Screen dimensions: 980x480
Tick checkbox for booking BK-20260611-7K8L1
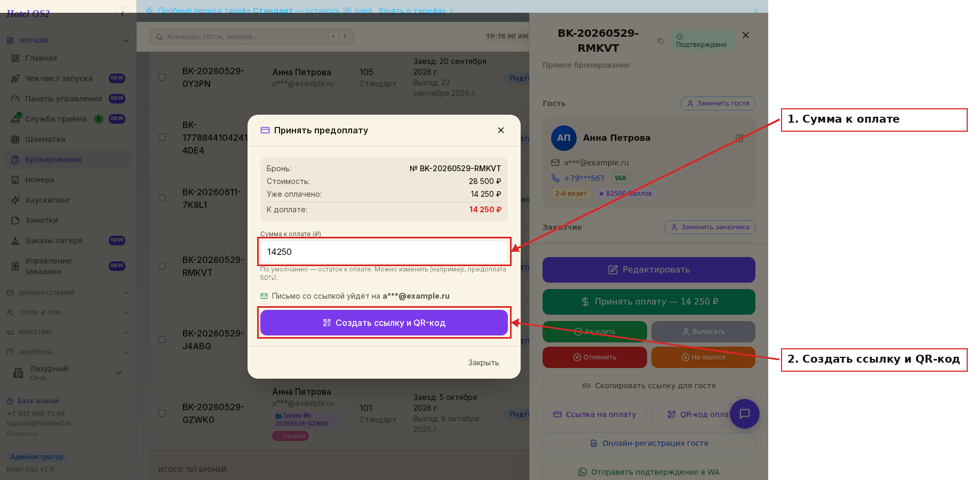tap(162, 198)
